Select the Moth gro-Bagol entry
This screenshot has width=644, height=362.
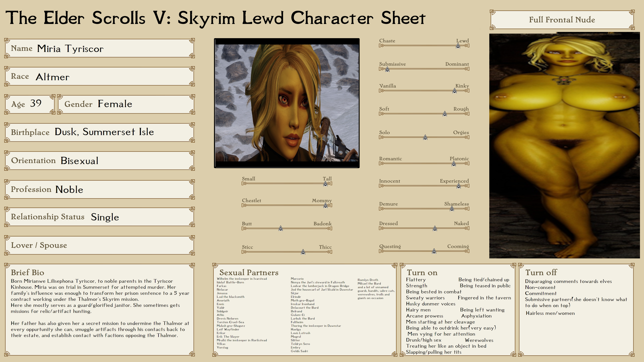pos(302,300)
